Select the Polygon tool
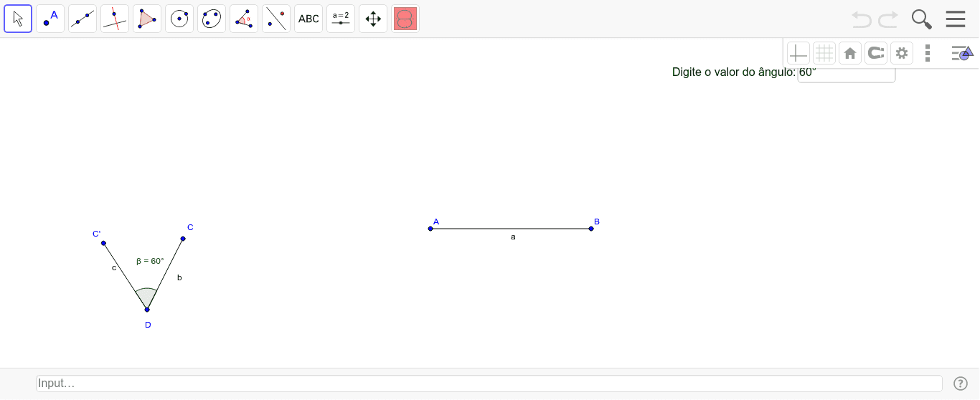 tap(147, 19)
